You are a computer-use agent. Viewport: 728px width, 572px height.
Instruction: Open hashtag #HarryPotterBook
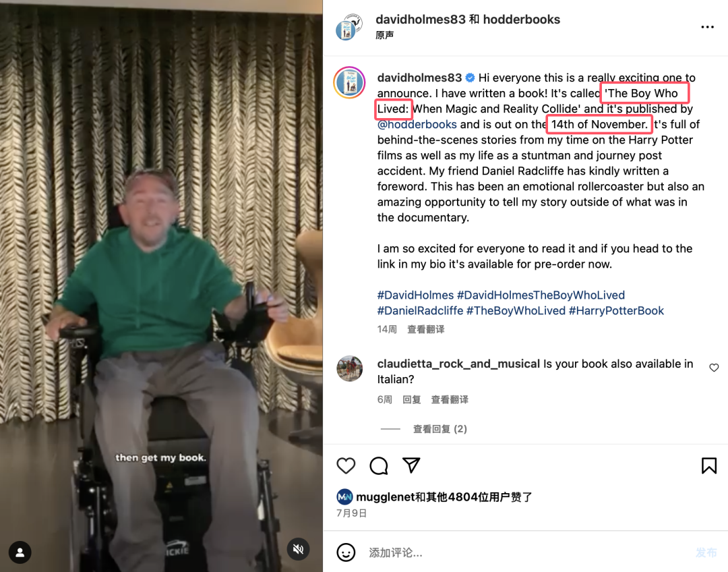click(x=616, y=311)
